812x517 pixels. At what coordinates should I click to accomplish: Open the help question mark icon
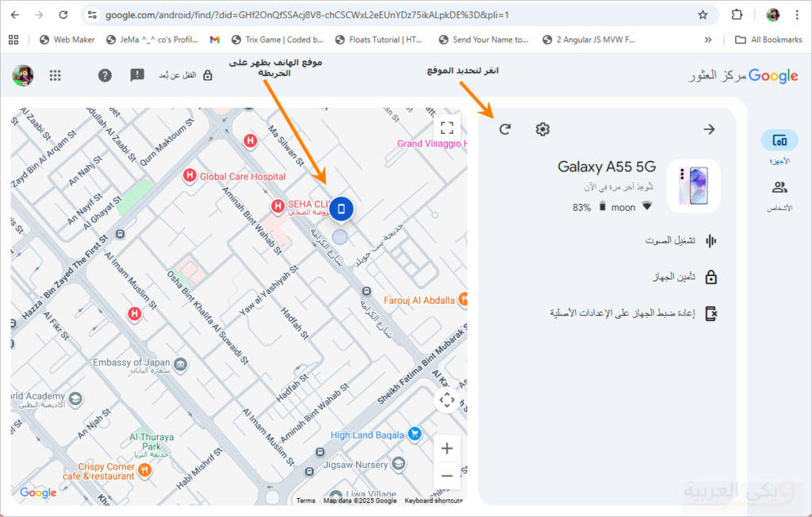point(105,75)
